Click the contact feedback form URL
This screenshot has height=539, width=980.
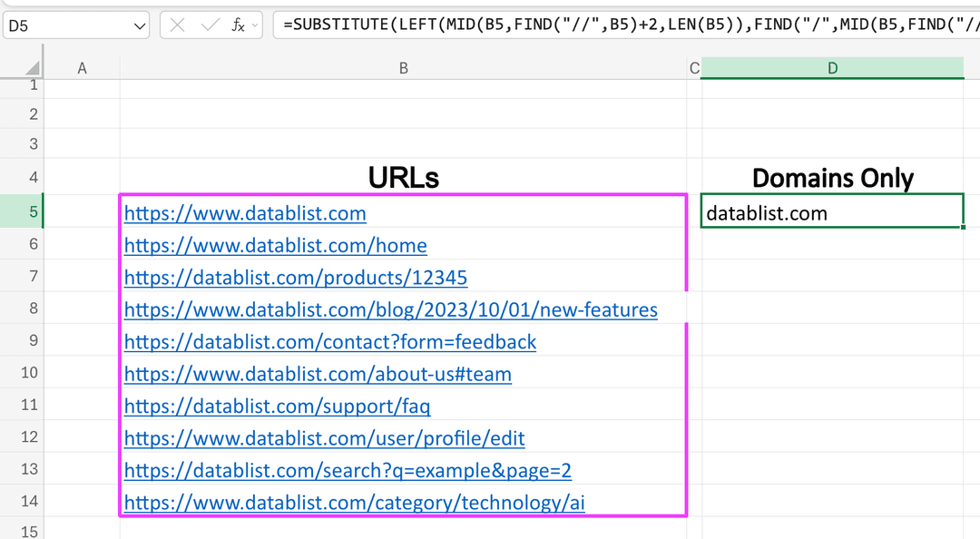pyautogui.click(x=331, y=342)
